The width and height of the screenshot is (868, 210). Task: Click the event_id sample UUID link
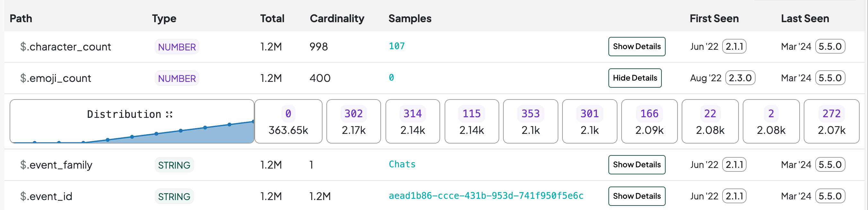(486, 196)
